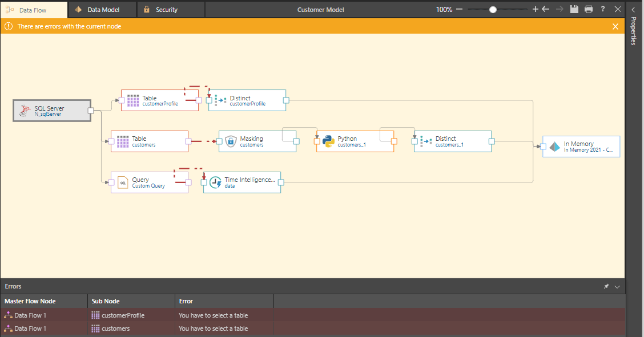Click customers row error message

213,328
